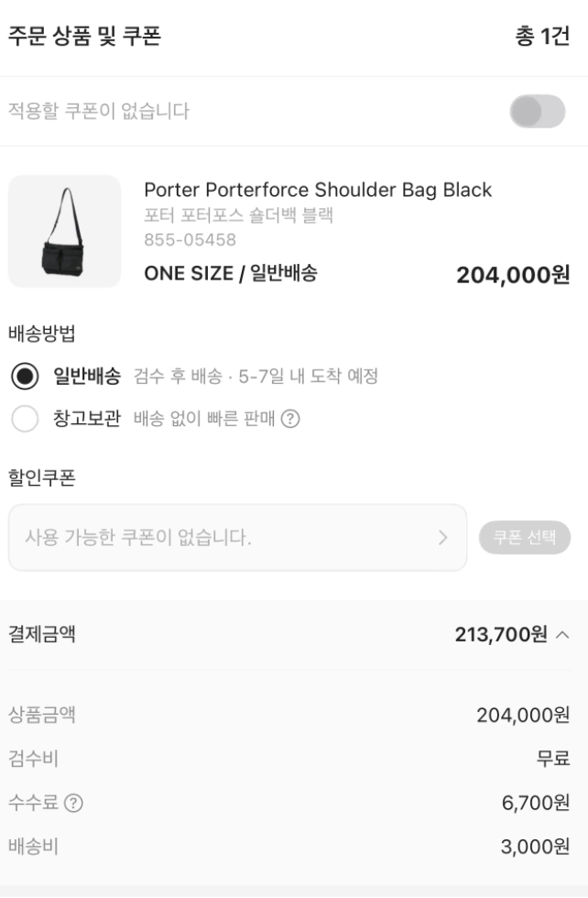The image size is (588, 898).
Task: Open the Porter shoulder bag thumbnail
Action: pyautogui.click(x=65, y=231)
